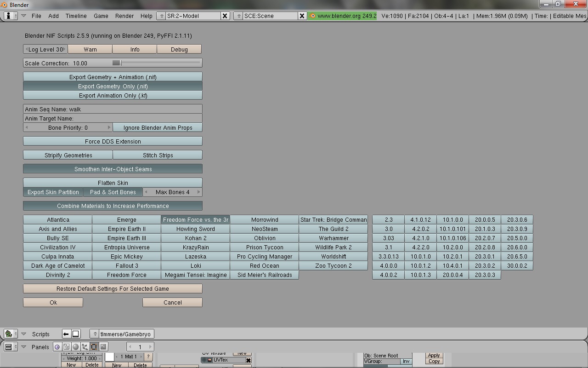The height and width of the screenshot is (368, 588).
Task: Switch to Script context icon
Action: tap(66, 347)
